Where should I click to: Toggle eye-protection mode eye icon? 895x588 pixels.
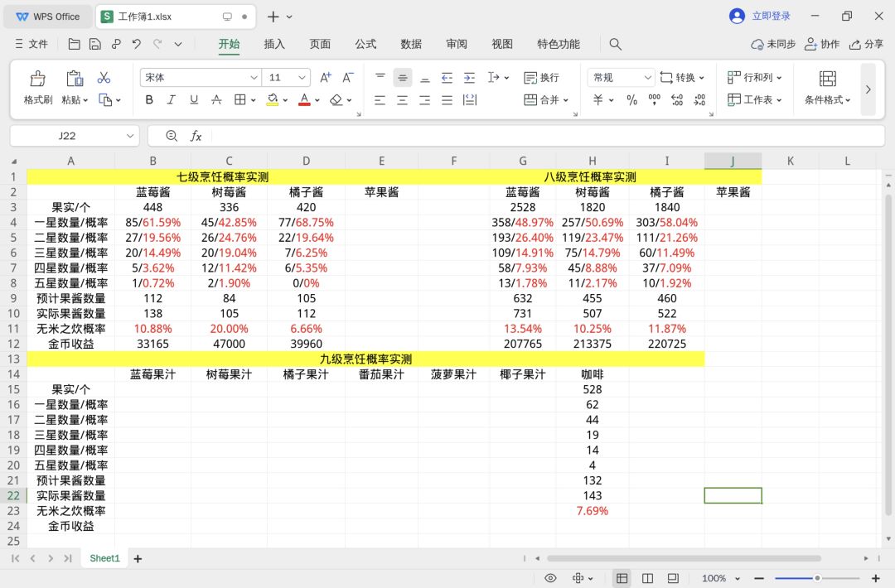click(x=550, y=578)
